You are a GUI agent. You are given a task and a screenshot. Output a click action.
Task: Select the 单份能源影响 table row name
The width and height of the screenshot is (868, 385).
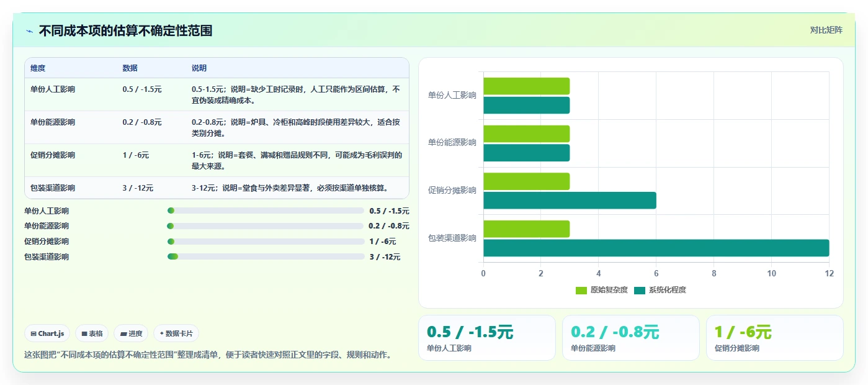[x=53, y=122]
